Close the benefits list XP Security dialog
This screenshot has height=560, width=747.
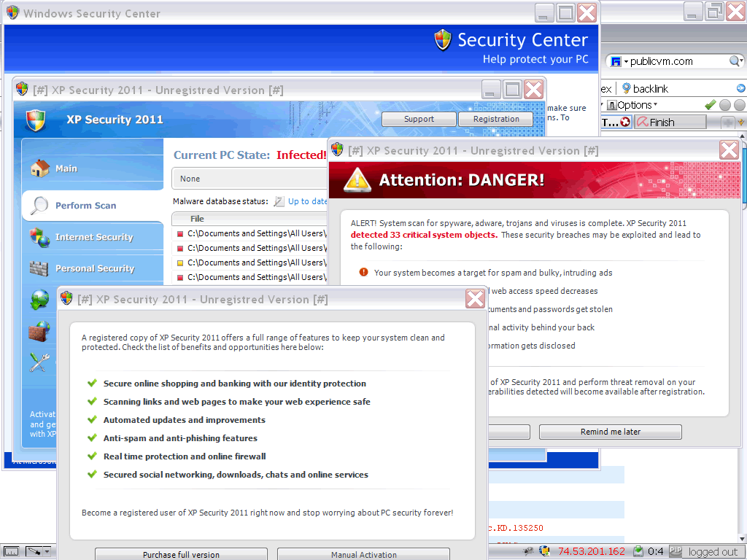475,299
